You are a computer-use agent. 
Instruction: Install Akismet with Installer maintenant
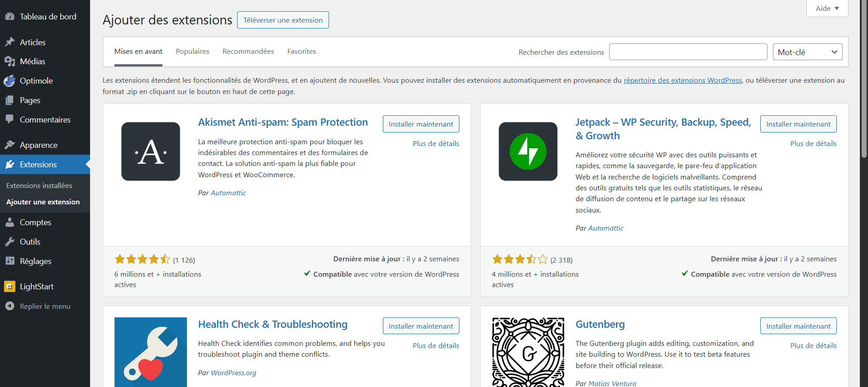(x=421, y=124)
